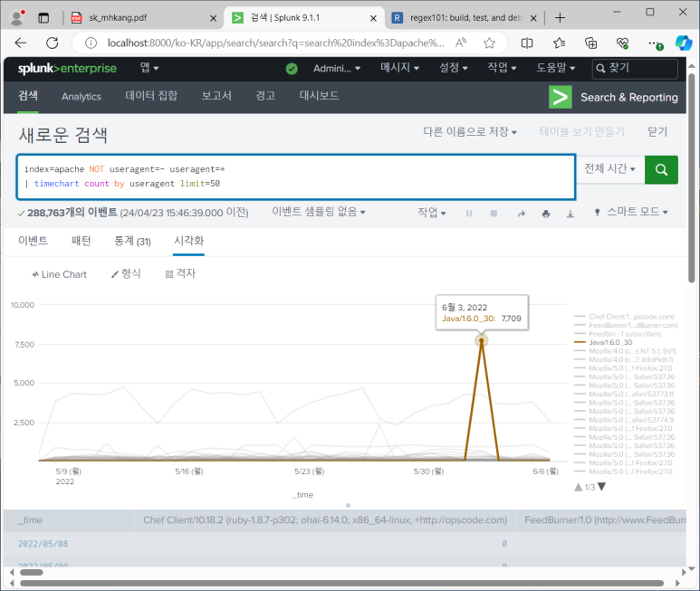Open collections icon in browser toolbar
700x591 pixels.
(x=591, y=43)
